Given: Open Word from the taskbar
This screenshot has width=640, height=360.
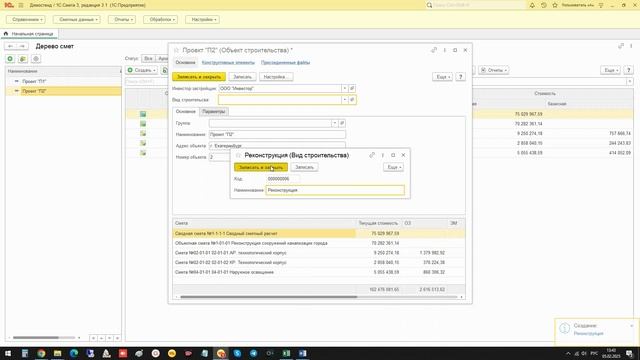Looking at the screenshot, I should point(302,353).
